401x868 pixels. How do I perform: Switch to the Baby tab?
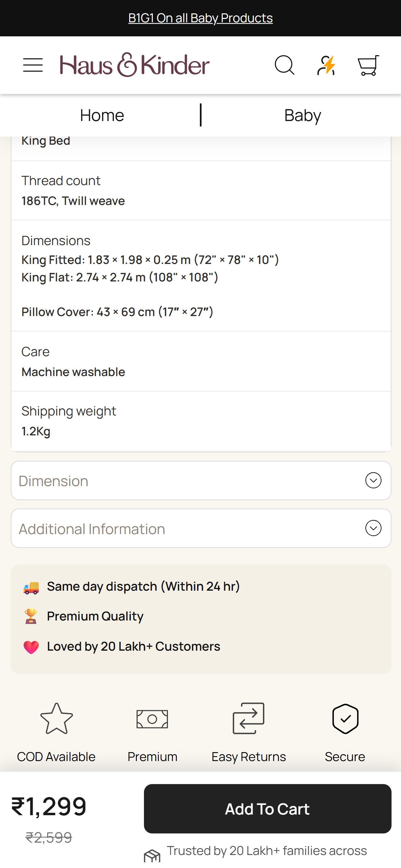(302, 116)
